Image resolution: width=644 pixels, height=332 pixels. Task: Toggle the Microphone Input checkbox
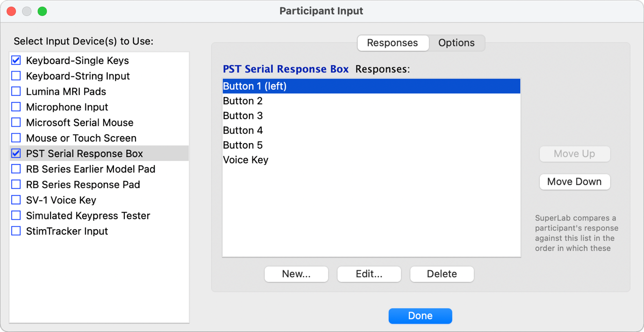click(x=16, y=107)
